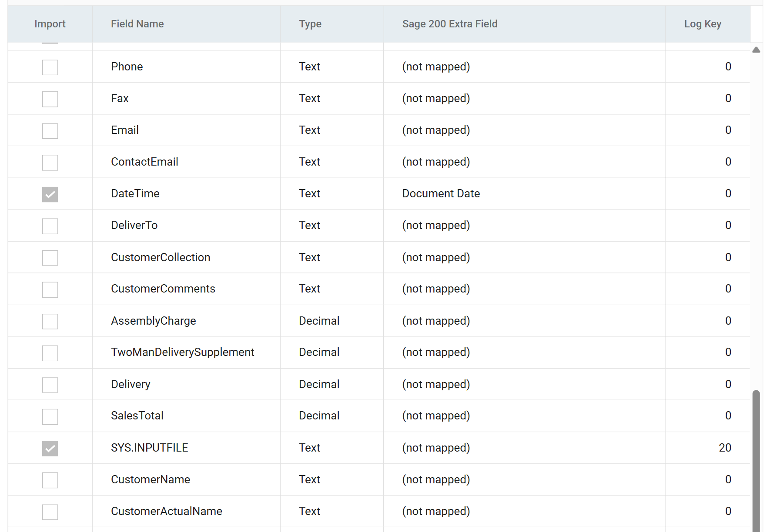770x532 pixels.
Task: Uncheck the SYS.INPUTFILE import checkbox
Action: click(x=50, y=448)
